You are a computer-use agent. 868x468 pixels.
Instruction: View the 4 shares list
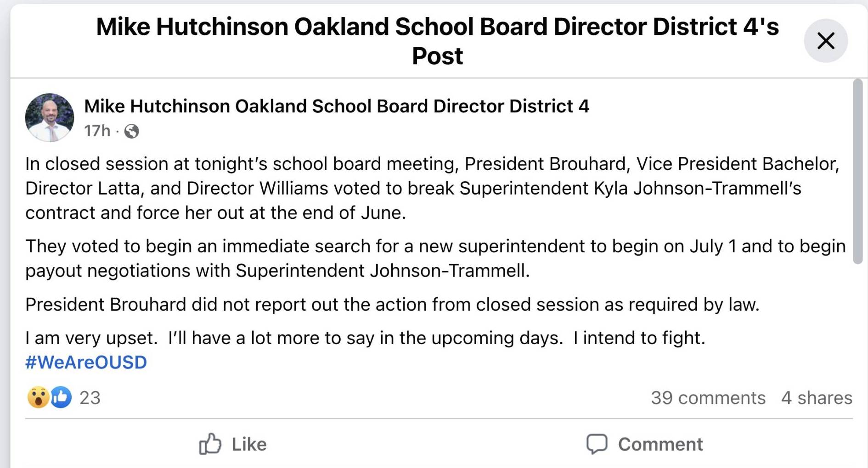click(x=817, y=397)
